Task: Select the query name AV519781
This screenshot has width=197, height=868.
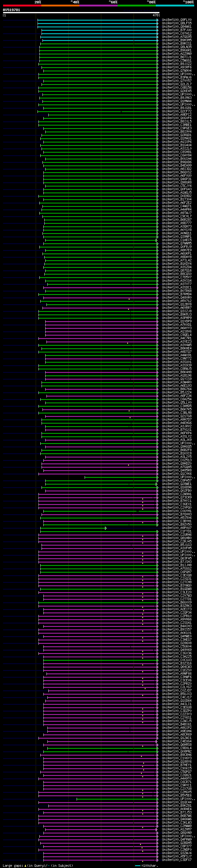Action: [11, 10]
